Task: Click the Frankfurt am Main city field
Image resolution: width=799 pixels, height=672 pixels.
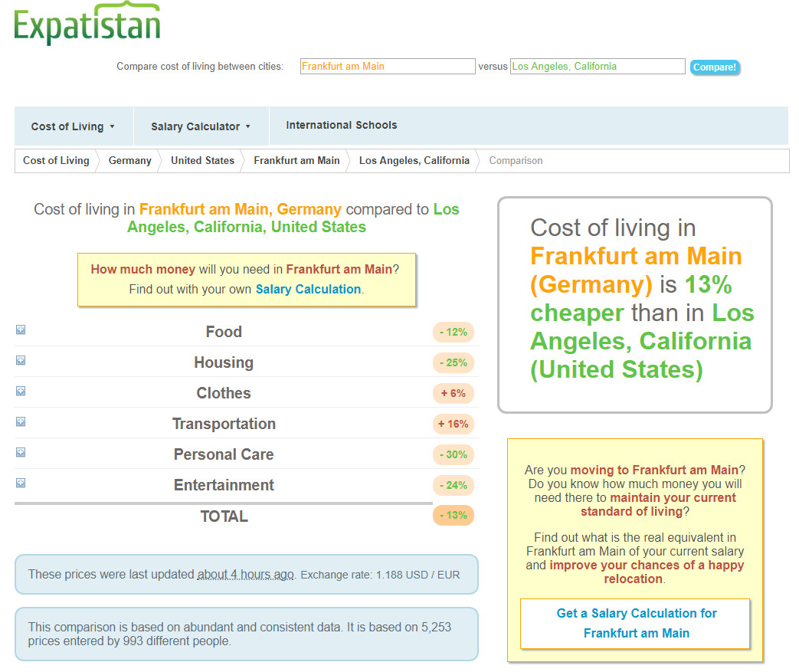Action: point(388,67)
